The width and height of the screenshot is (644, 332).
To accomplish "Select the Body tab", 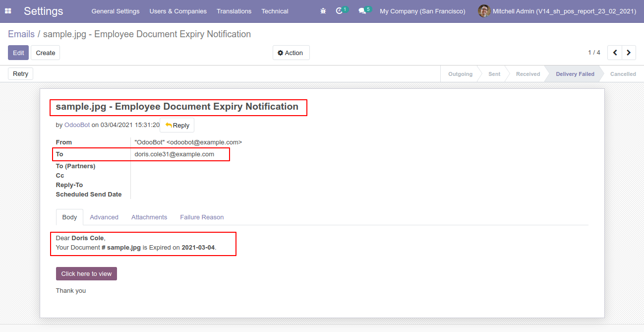I will click(x=69, y=217).
